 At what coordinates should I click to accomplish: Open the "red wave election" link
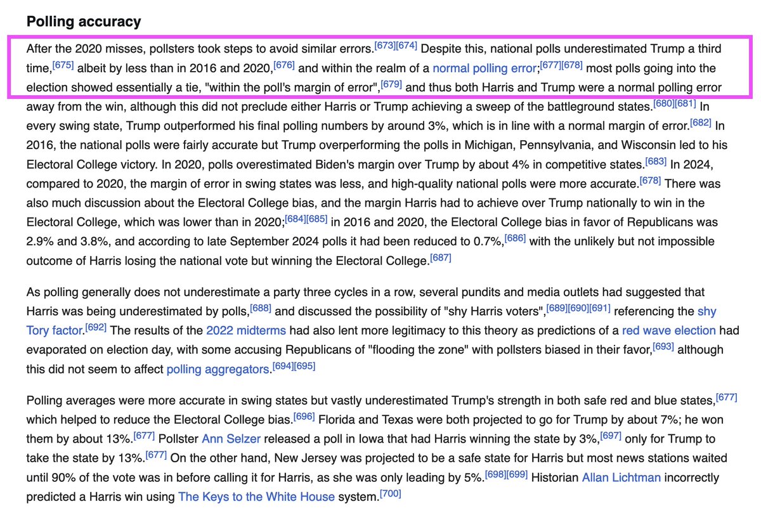pos(668,331)
